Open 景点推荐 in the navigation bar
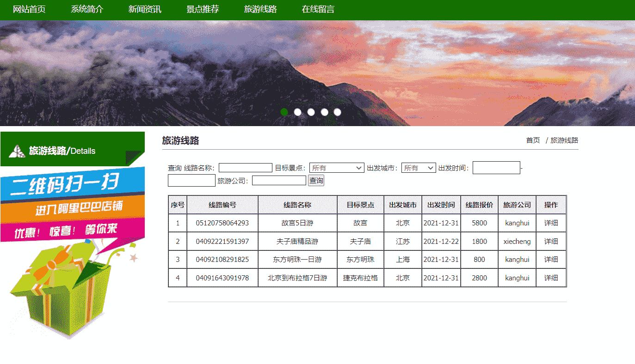 tap(203, 9)
